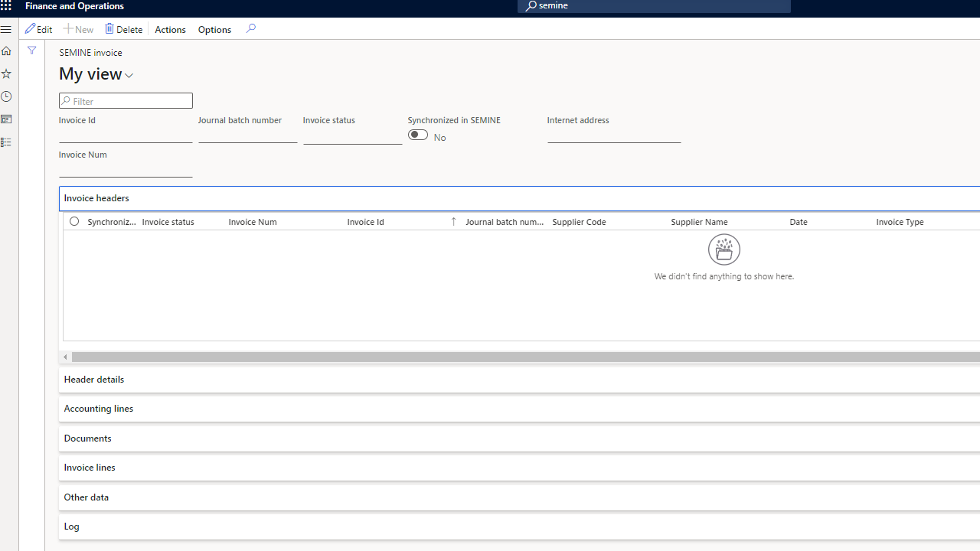
Task: Click the grid horizontal scrollbar thumb
Action: [526, 357]
